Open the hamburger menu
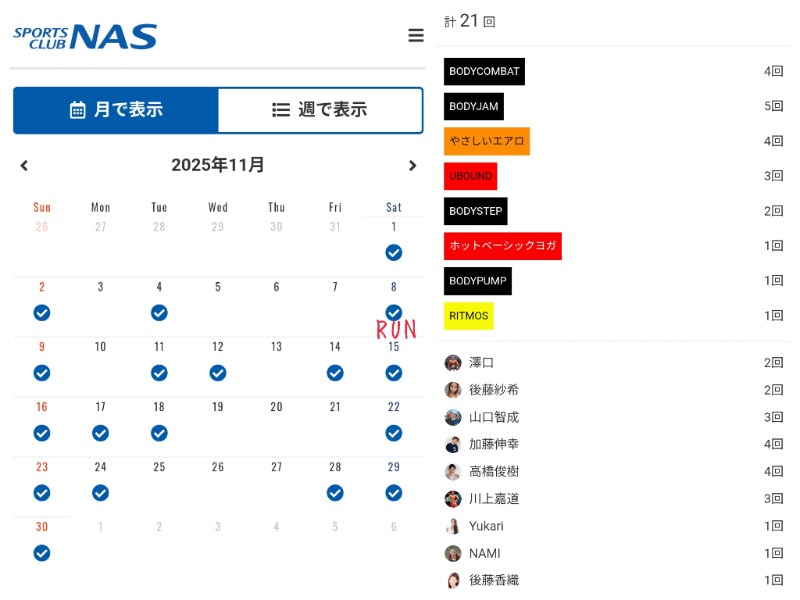The height and width of the screenshot is (600, 800). coord(416,36)
